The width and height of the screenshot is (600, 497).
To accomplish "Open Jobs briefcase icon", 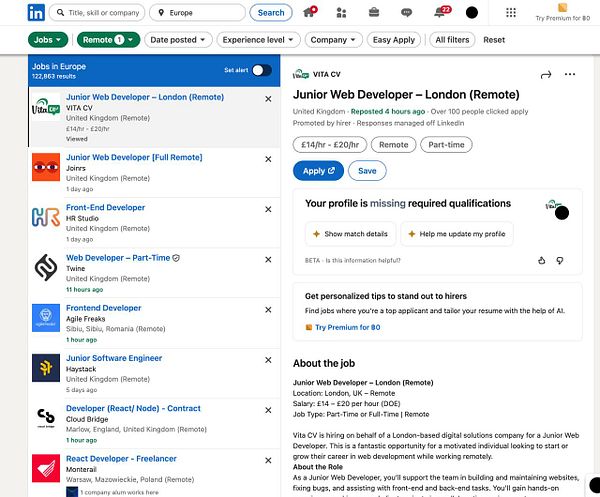I will pos(374,13).
